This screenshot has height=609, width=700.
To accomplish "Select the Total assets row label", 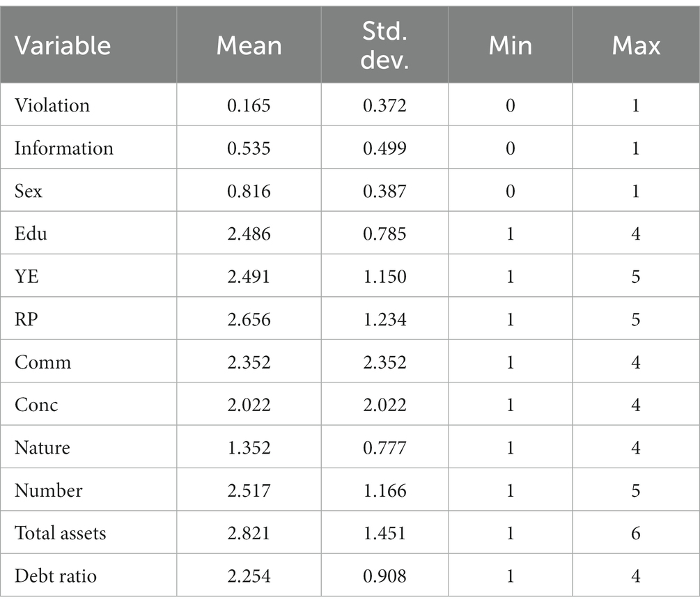I will click(61, 533).
